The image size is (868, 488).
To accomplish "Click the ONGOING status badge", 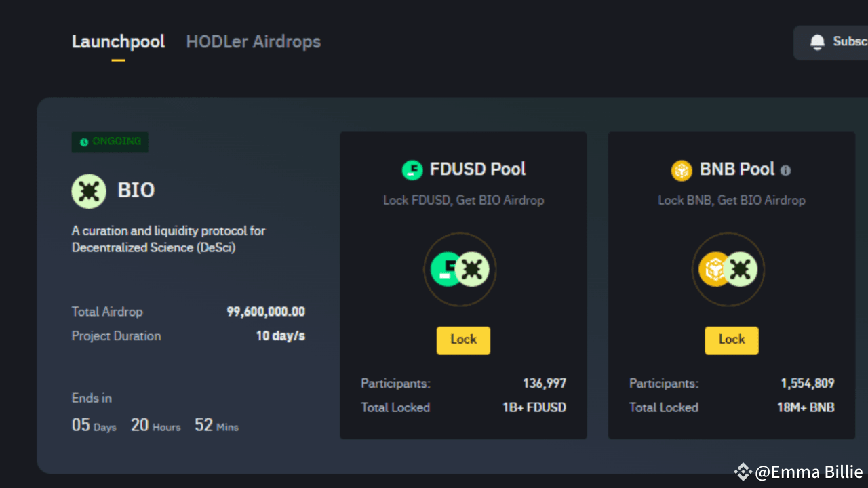I will pos(110,142).
